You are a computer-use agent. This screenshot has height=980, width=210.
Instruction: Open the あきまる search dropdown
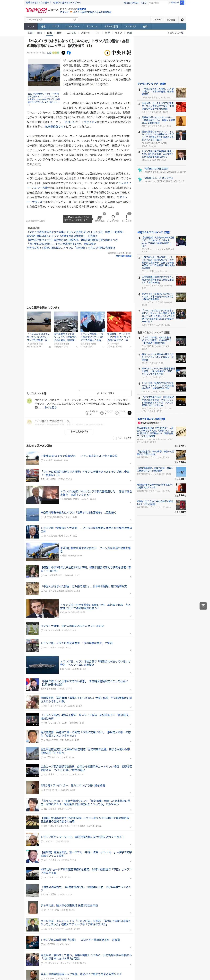tap(174, 3)
